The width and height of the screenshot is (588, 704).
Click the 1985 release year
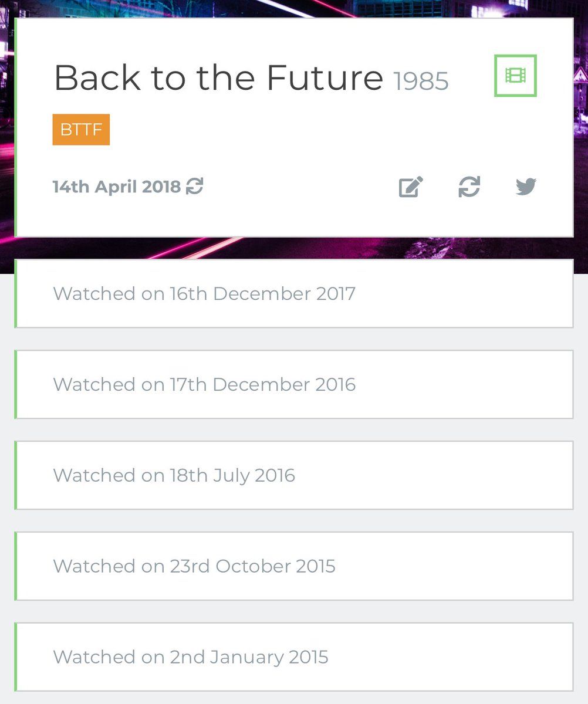(421, 81)
